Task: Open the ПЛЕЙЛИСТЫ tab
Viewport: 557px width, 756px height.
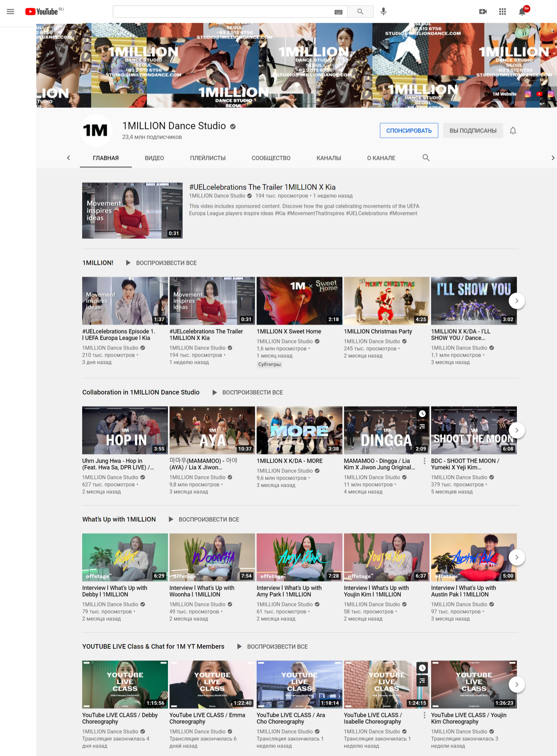Action: click(x=208, y=158)
